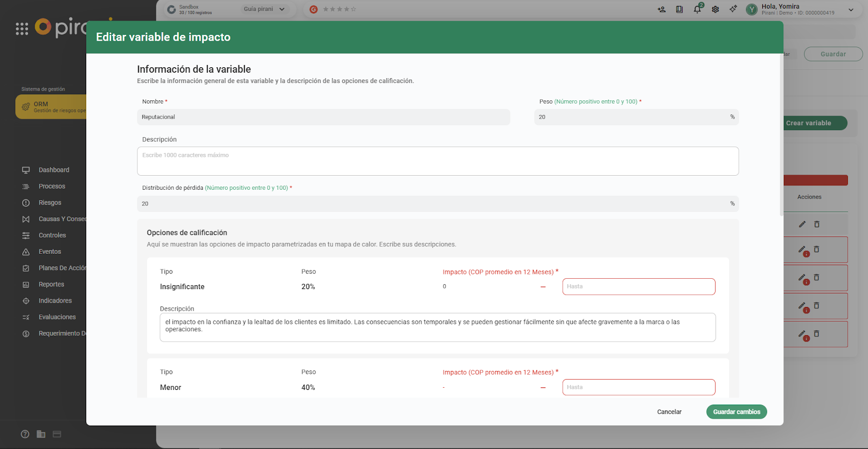Click the billing card icon
The image size is (868, 449).
tap(57, 434)
